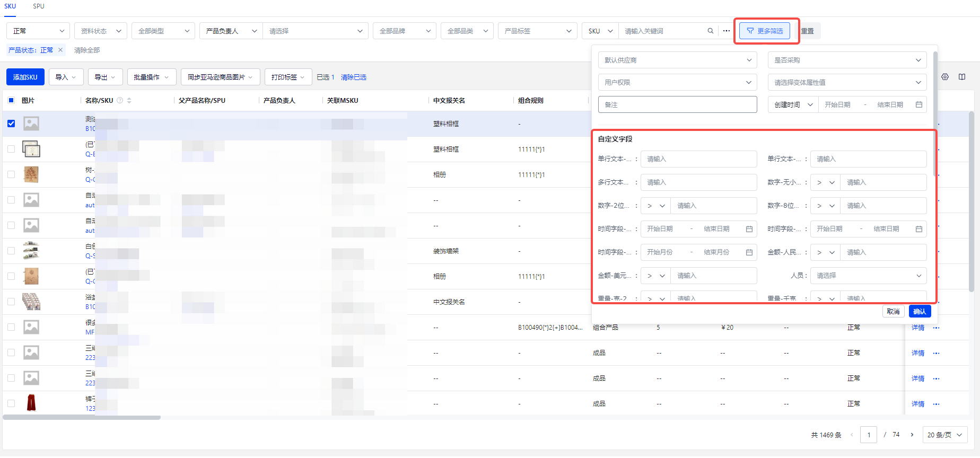The width and height of the screenshot is (980, 458).
Task: Click the 添加SKU button
Action: coord(25,77)
